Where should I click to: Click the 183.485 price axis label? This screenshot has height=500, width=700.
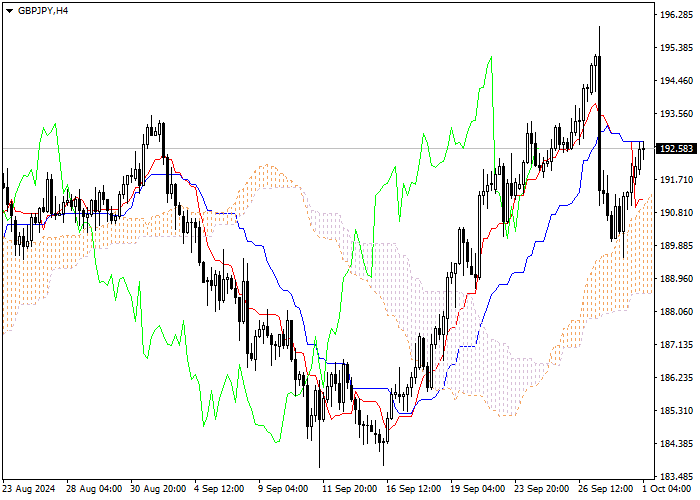(676, 476)
